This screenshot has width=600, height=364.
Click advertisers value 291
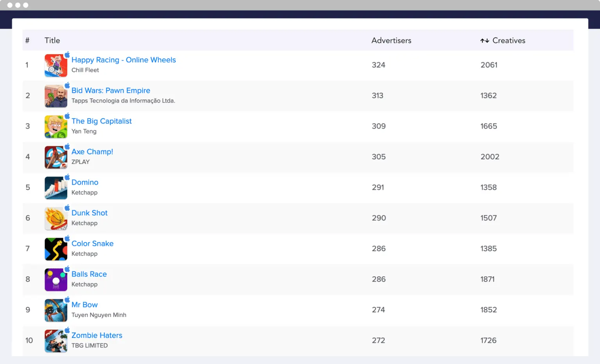[x=378, y=187]
